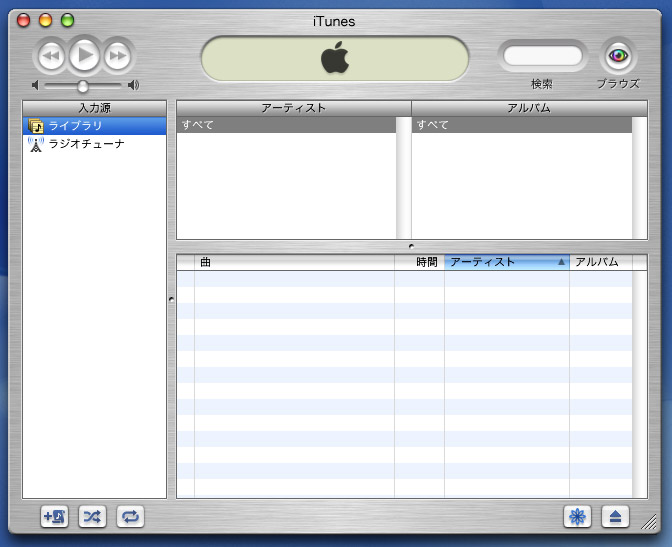
Task: Toggle shuffle playback button
Action: click(x=93, y=517)
